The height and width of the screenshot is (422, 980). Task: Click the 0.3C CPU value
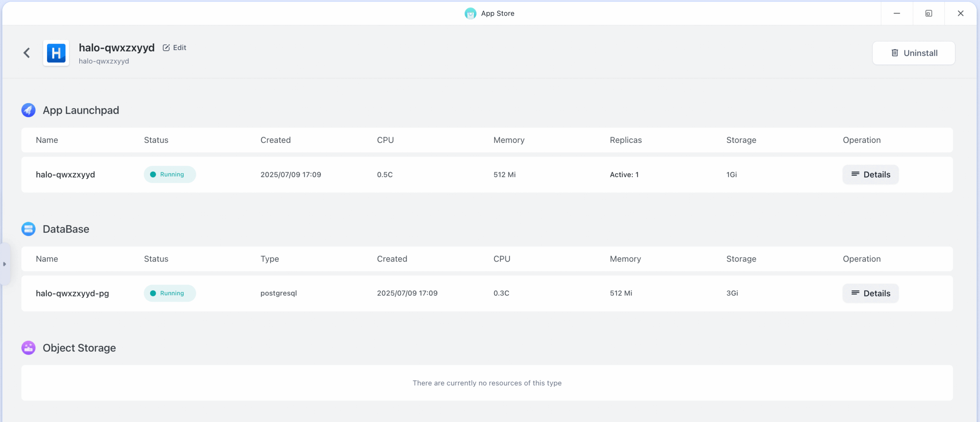(x=501, y=293)
